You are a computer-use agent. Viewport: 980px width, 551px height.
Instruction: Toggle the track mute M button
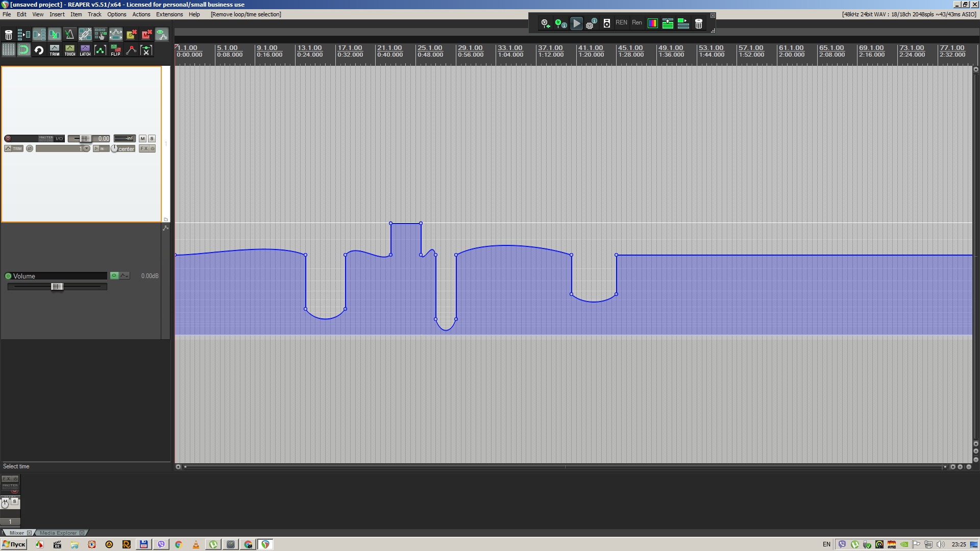(x=142, y=139)
